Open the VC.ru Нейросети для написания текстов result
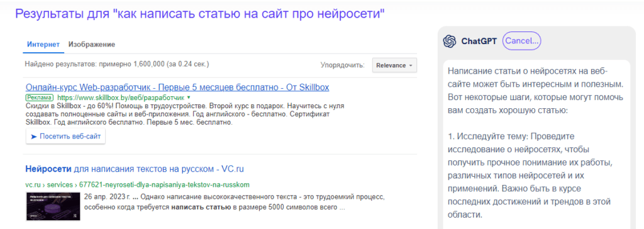 [135, 169]
